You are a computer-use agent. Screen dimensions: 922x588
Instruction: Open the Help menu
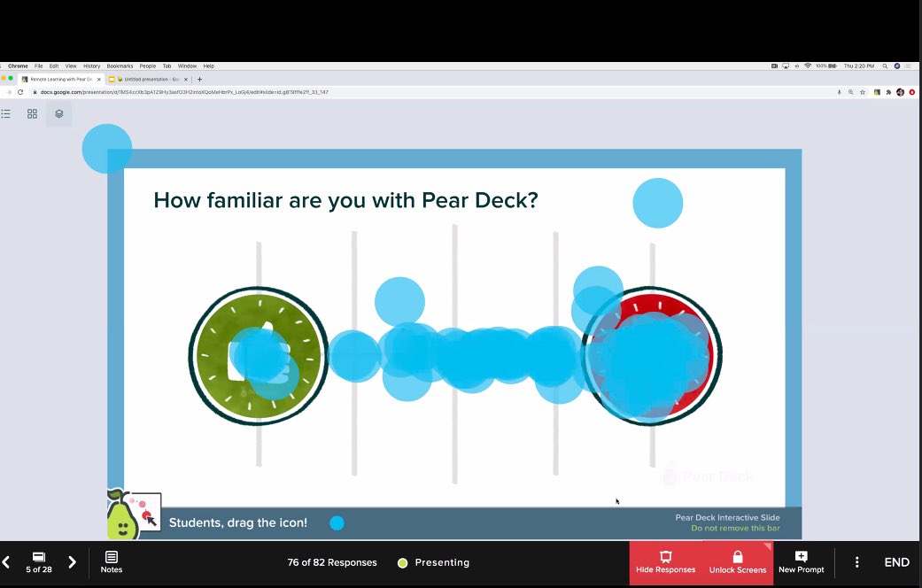[209, 66]
